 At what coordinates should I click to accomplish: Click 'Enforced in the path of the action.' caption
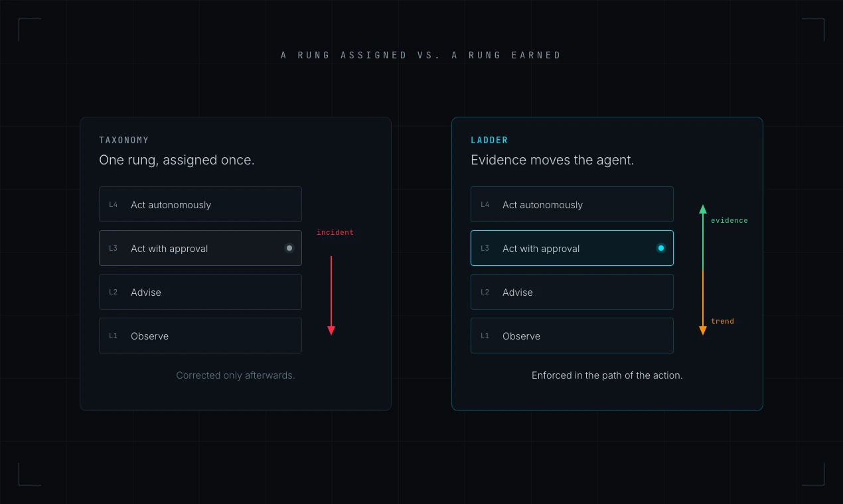coord(607,375)
